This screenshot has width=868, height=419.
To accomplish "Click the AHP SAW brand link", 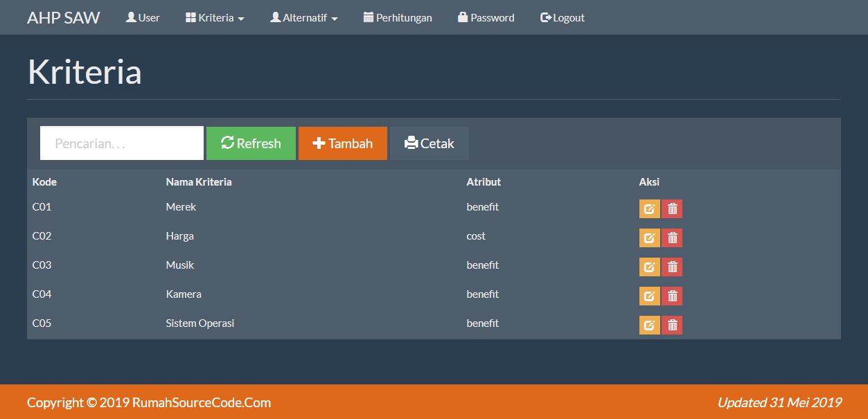I will coord(63,17).
